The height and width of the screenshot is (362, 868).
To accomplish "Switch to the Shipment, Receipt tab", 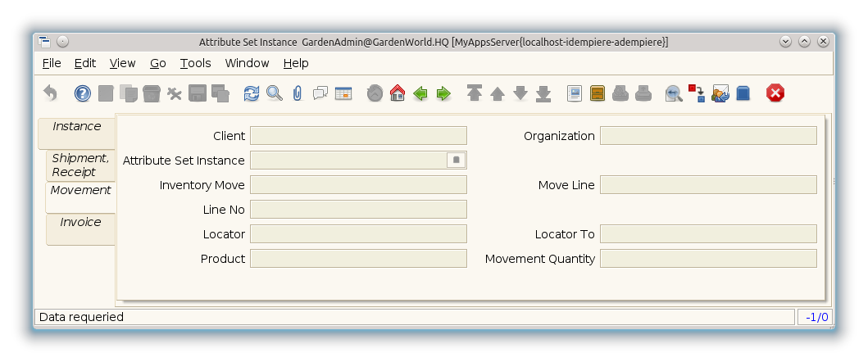I will [x=81, y=165].
